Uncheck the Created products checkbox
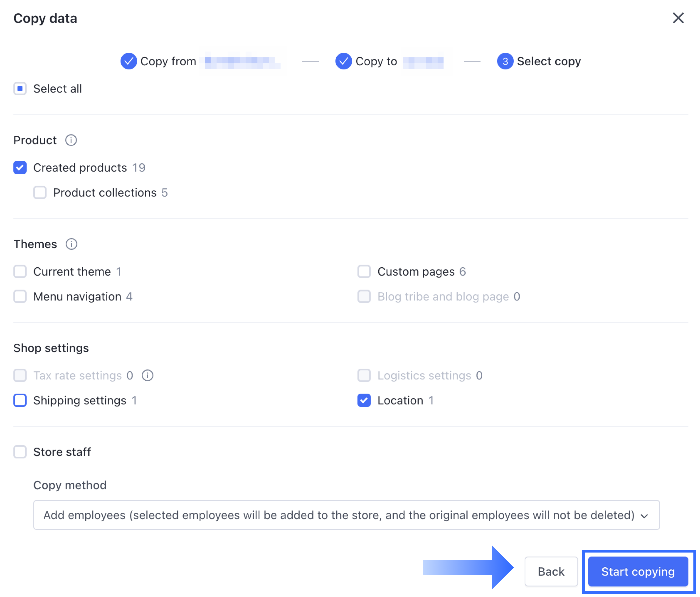700x597 pixels. [20, 168]
